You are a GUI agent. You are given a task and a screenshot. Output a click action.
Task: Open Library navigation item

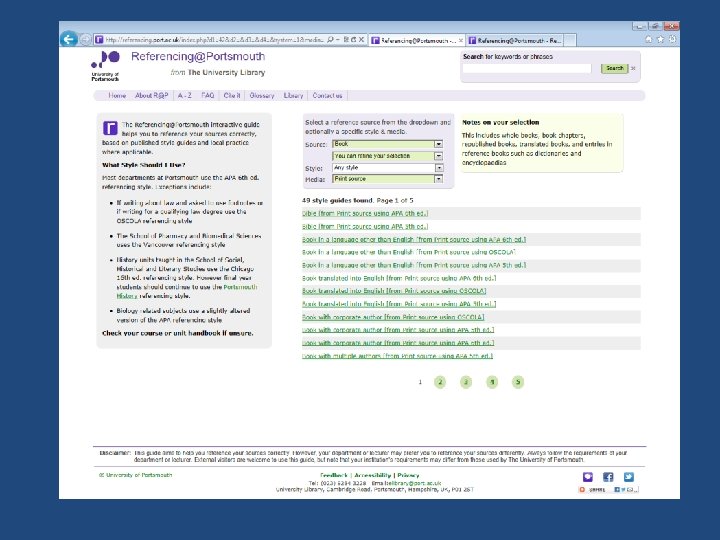tap(293, 96)
